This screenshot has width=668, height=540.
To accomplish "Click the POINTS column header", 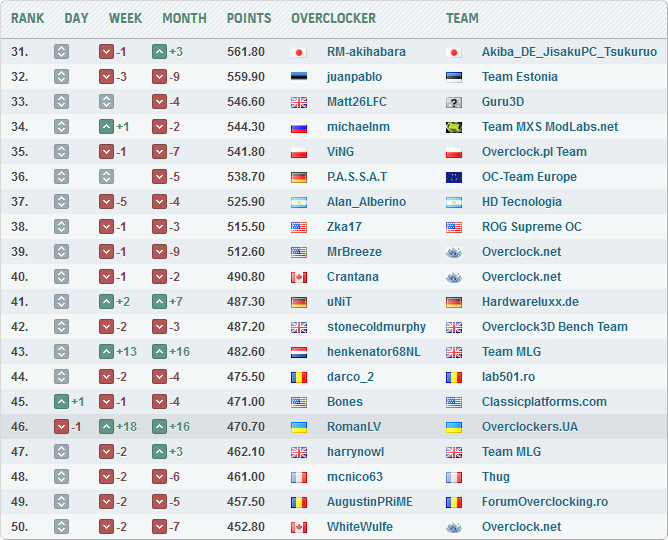I will point(249,18).
